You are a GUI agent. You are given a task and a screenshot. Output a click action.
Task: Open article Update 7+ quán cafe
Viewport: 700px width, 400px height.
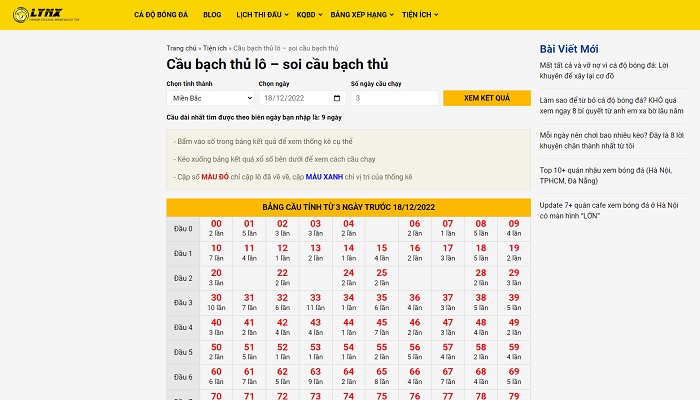point(609,210)
